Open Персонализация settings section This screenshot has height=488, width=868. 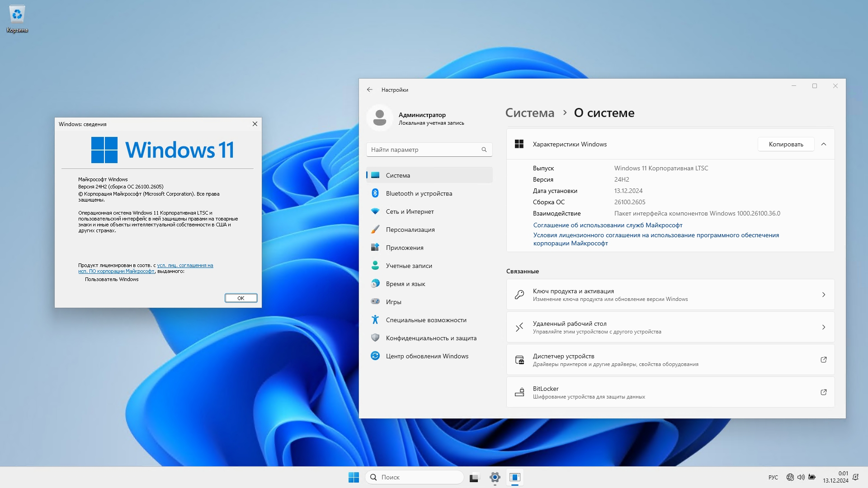tap(429, 230)
